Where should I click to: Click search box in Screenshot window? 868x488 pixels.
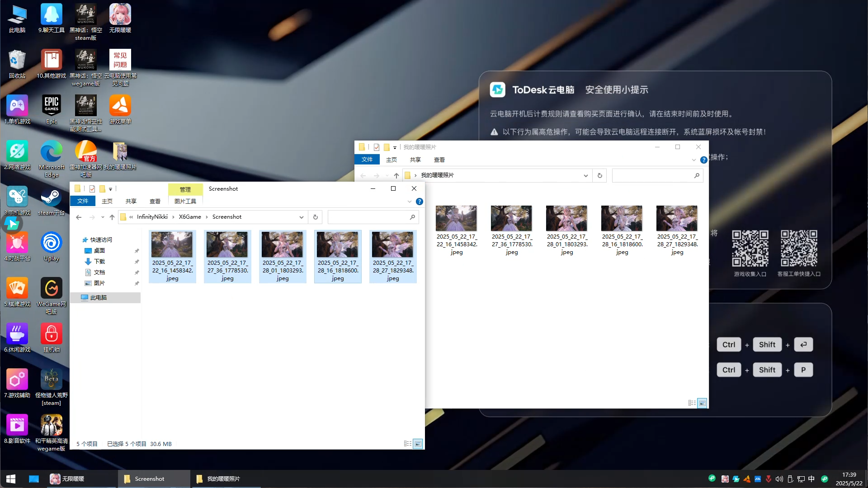(x=373, y=217)
